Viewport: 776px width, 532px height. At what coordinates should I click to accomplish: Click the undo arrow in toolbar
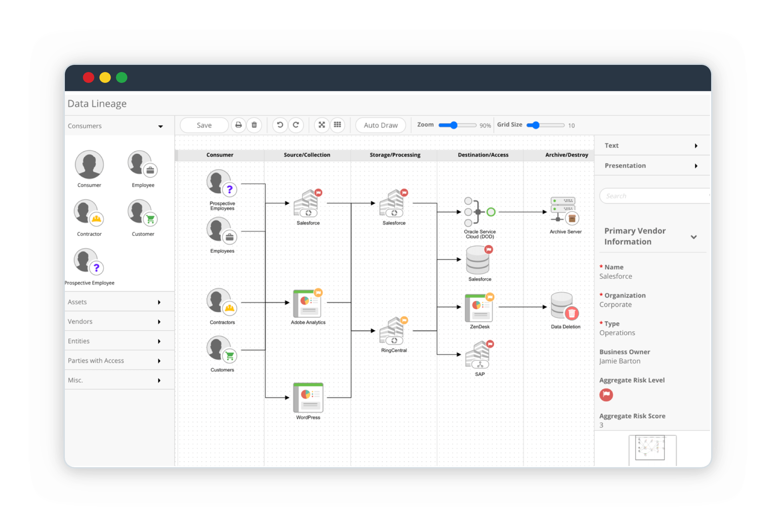pyautogui.click(x=279, y=125)
